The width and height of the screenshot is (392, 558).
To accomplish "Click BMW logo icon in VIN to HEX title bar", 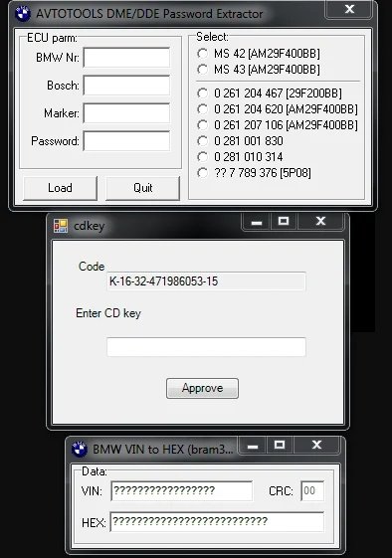I will point(80,450).
